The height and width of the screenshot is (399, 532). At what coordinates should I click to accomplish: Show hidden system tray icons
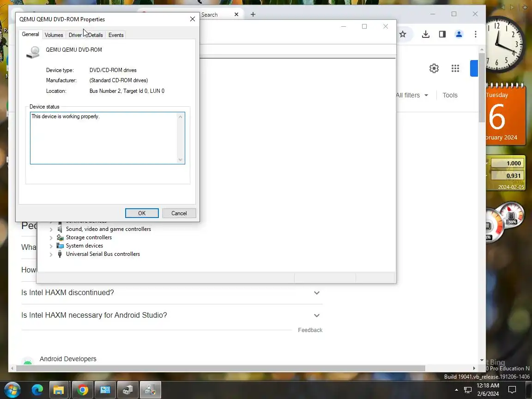[x=456, y=390]
